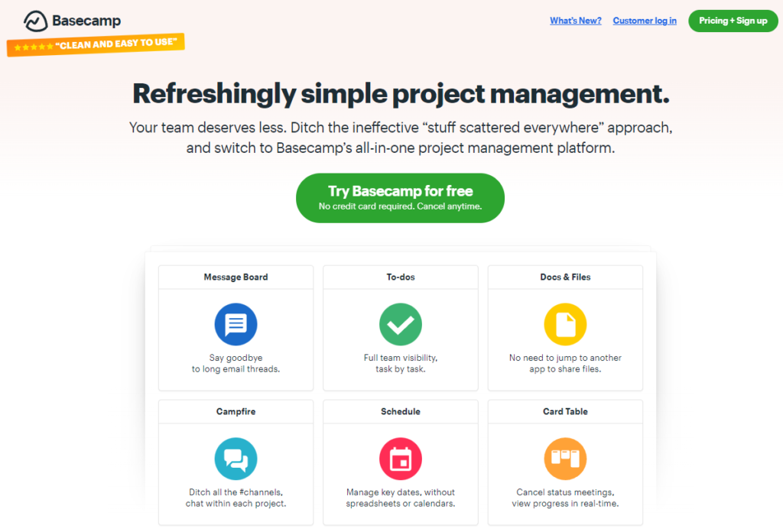Click the Docs & Files card title
Image resolution: width=783 pixels, height=532 pixels.
[565, 277]
